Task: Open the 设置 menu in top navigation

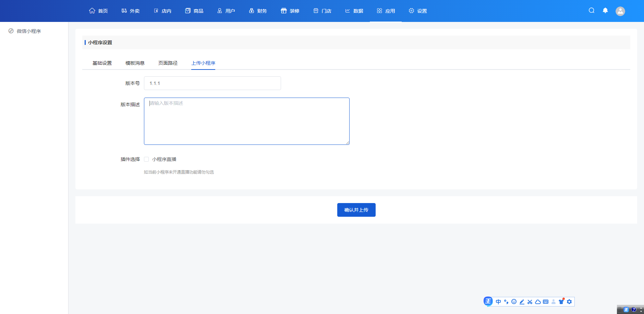Action: 417,11
